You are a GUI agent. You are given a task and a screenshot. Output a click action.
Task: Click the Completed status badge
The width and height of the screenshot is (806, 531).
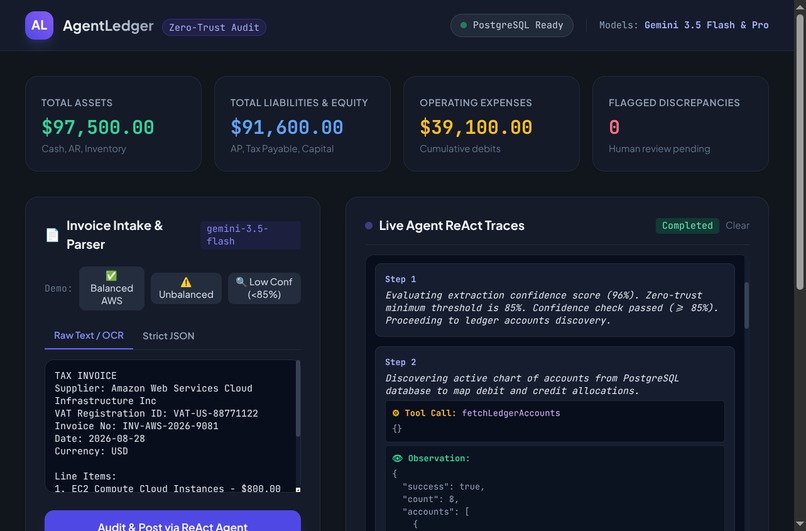(687, 226)
